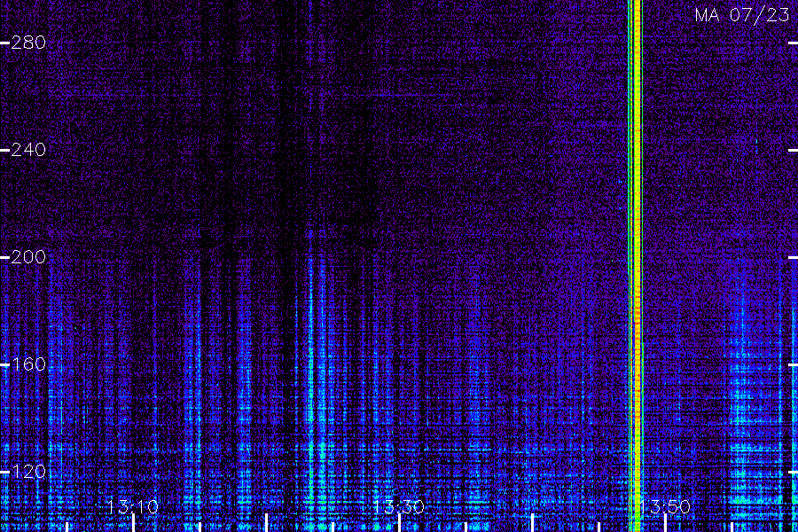The width and height of the screenshot is (798, 532).
Task: Click the 160 frequency axis label
Action: 28,364
